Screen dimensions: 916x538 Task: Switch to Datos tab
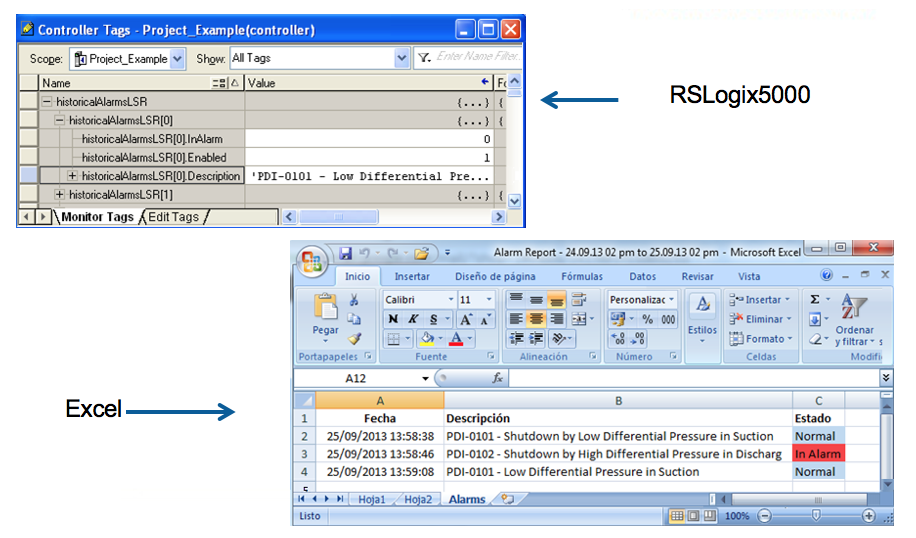click(x=643, y=276)
